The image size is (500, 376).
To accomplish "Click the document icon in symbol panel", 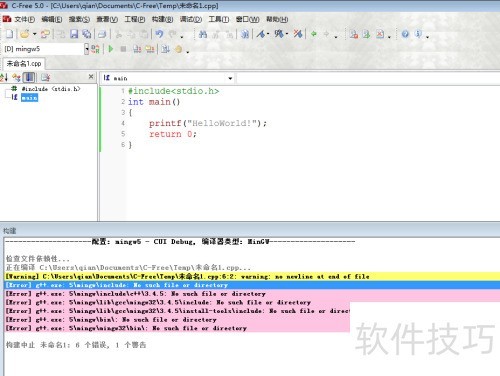I will pyautogui.click(x=45, y=77).
